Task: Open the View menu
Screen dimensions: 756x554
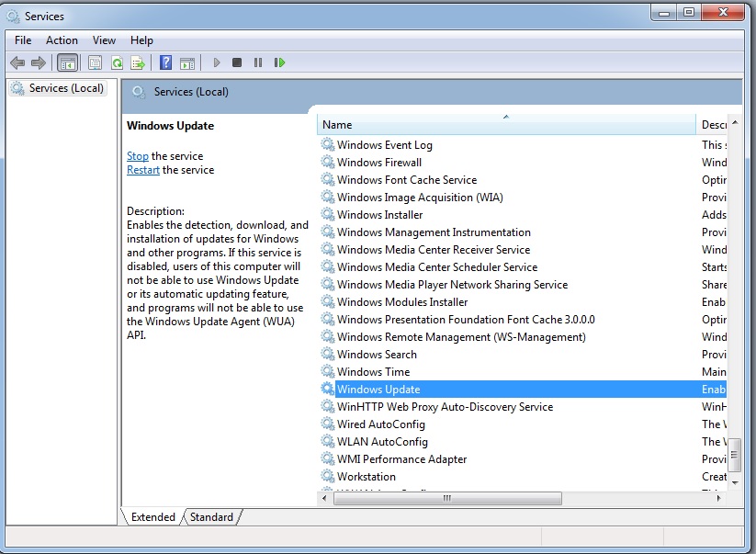Action: pos(104,40)
